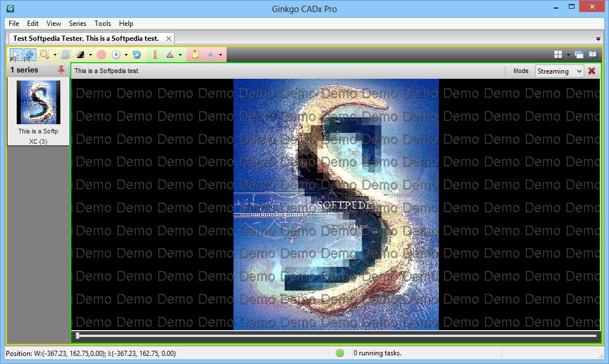Click the Softpedia S image in viewer
The width and height of the screenshot is (609, 364).
coord(336,204)
